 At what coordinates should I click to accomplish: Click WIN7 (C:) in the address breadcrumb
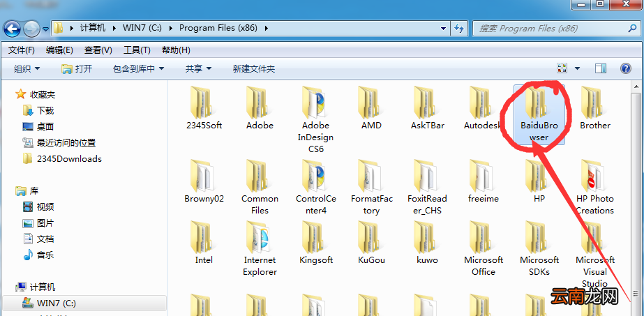click(142, 28)
